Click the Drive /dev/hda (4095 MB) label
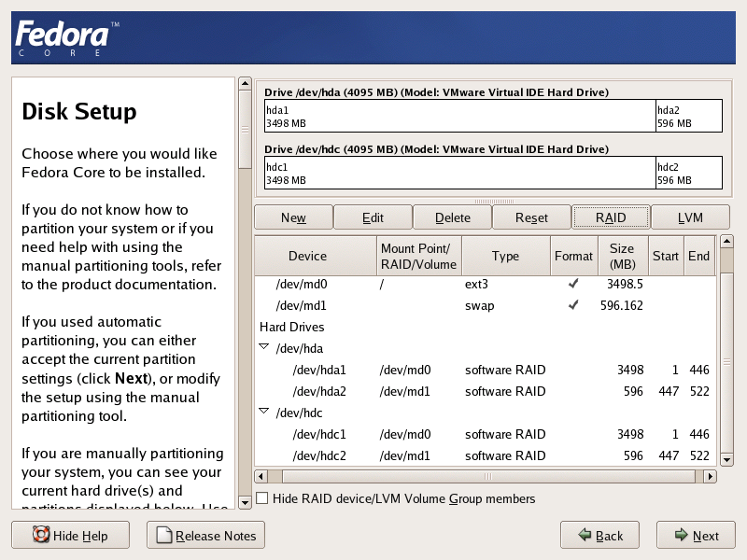747x560 pixels. pyautogui.click(x=436, y=91)
